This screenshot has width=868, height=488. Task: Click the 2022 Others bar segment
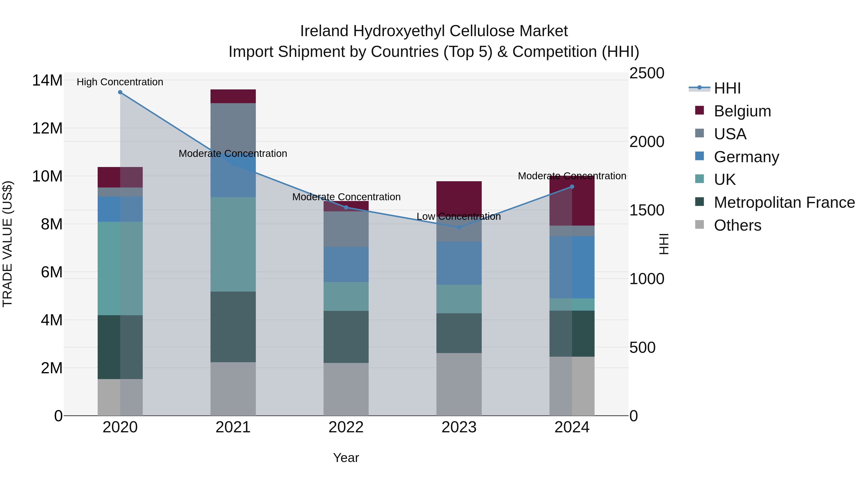346,389
